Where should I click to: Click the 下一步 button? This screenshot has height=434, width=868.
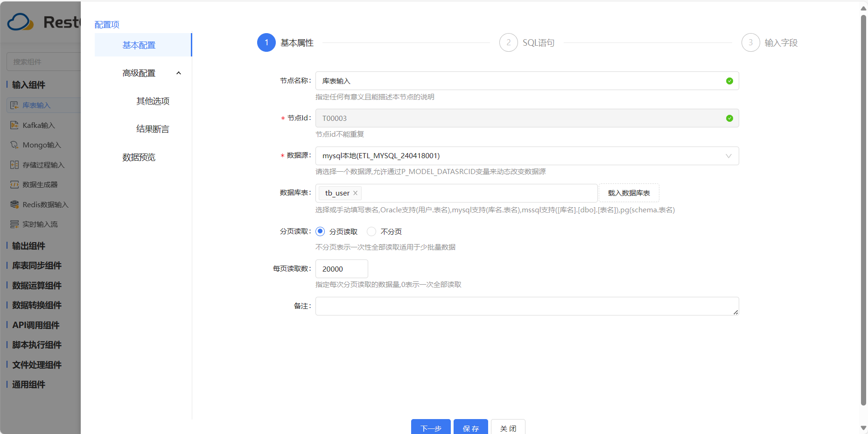(431, 427)
